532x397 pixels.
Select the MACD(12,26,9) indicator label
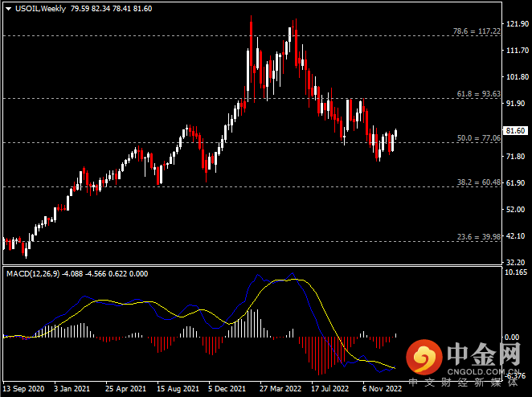(33, 274)
